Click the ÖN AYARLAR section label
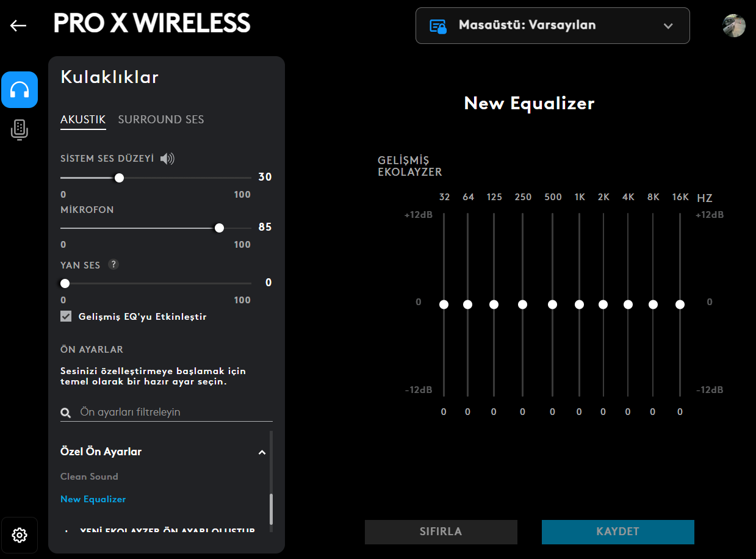Screen dimensions: 756x559 pos(92,350)
